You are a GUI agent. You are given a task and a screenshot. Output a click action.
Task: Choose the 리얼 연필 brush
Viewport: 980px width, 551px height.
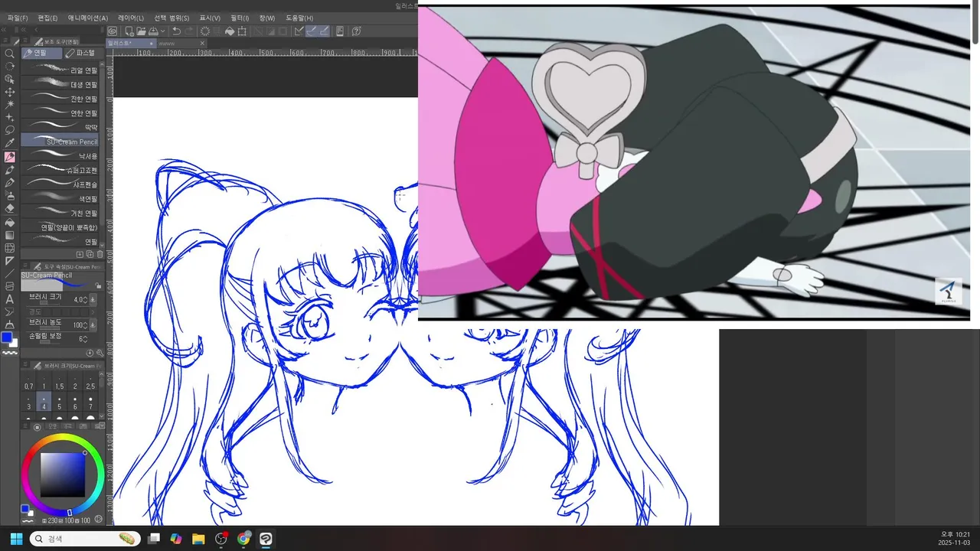pos(61,70)
